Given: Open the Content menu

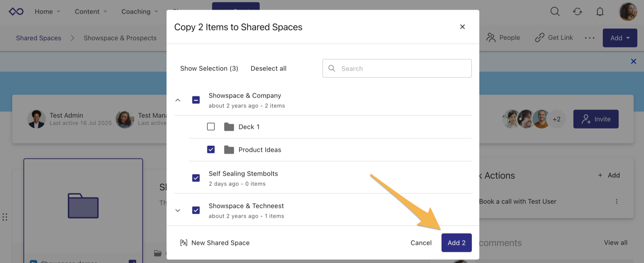Looking at the screenshot, I should 91,12.
